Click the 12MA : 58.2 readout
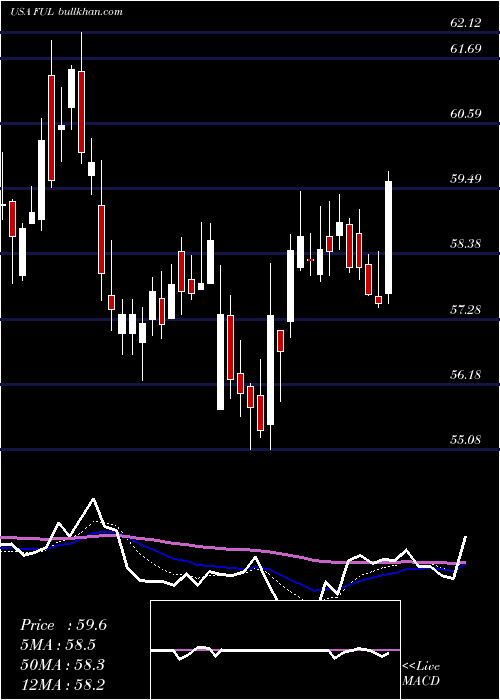Screen dimensions: 500x700 (x=62, y=684)
